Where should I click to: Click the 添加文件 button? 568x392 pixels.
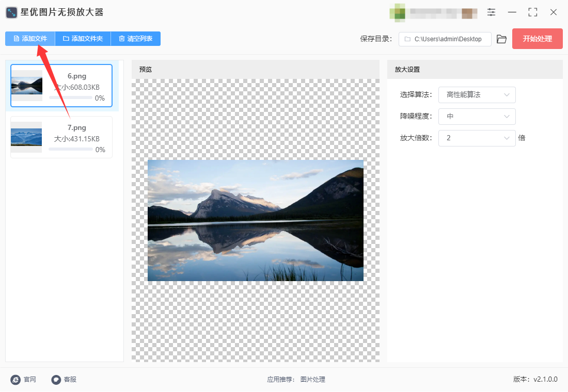click(x=30, y=38)
